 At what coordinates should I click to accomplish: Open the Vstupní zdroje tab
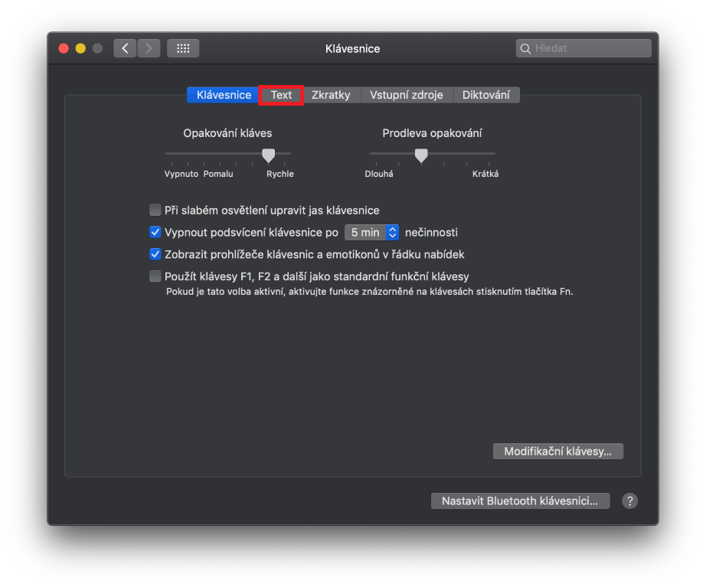click(406, 95)
